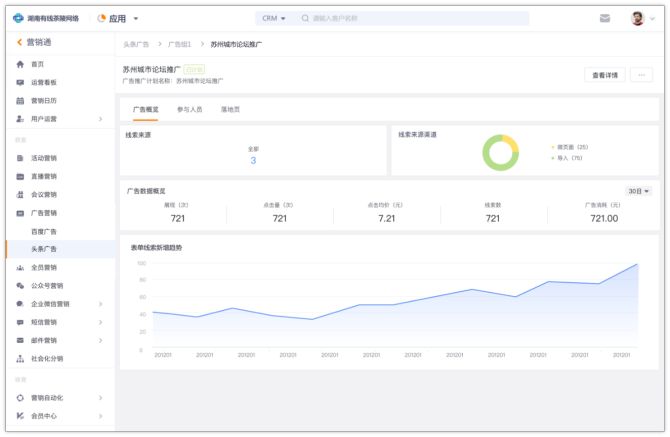Open the 30日 time range dropdown
Screen dimensions: 670x437
point(638,191)
